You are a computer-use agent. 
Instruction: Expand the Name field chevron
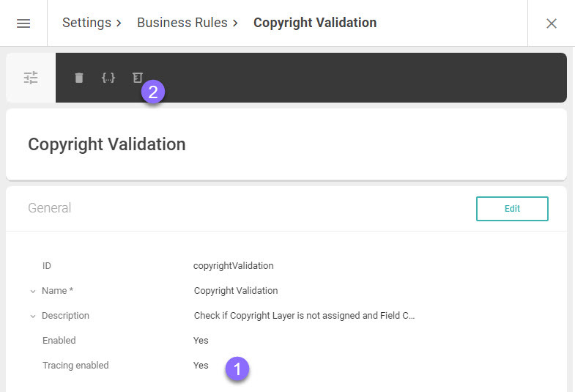click(x=33, y=291)
